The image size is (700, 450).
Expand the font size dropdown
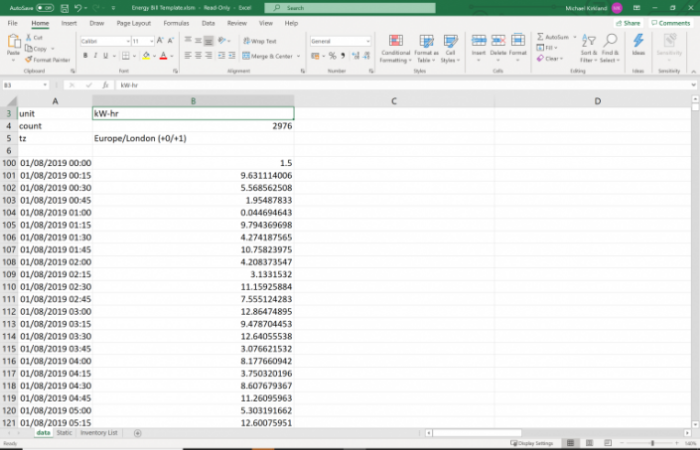click(x=152, y=41)
